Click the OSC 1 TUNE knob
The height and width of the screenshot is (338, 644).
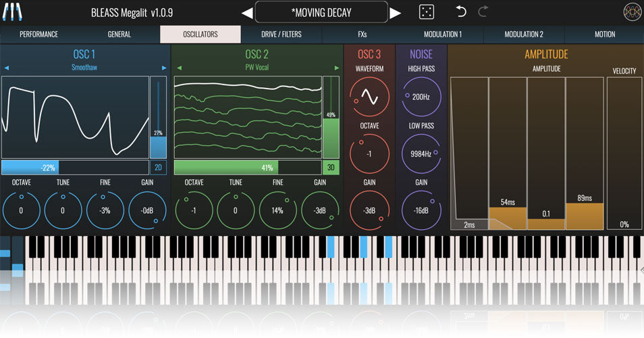click(63, 210)
